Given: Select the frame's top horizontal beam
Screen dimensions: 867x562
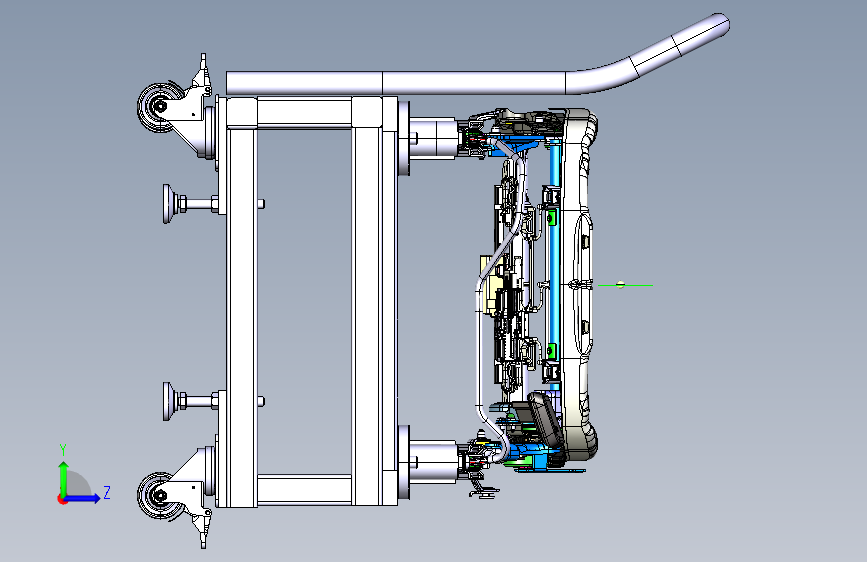Looking at the screenshot, I should [304, 112].
